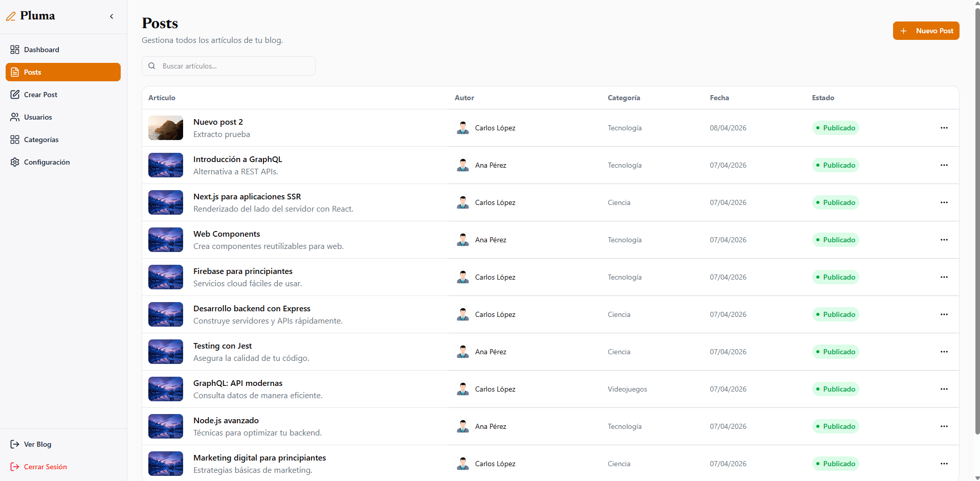
Task: Click the title 'Firebase para principiantes'
Action: 243,271
